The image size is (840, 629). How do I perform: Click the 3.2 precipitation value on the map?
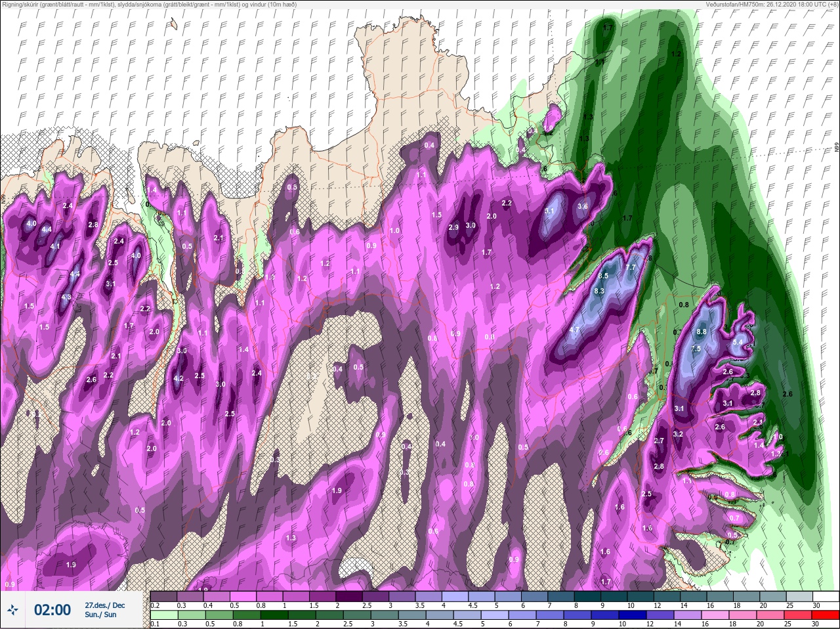click(679, 434)
